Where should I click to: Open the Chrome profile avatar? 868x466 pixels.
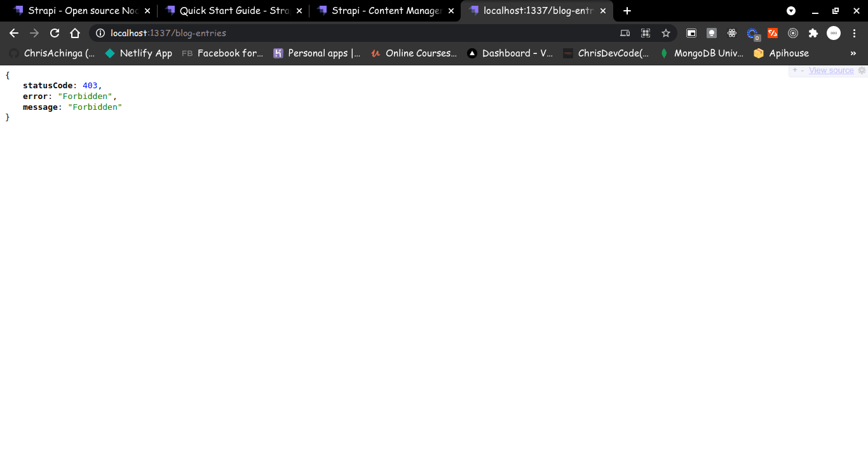834,33
